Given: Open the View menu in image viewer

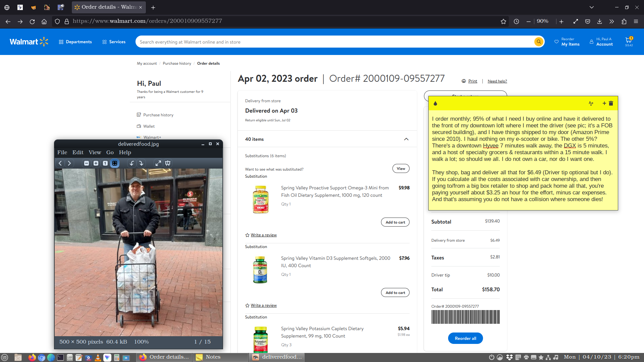Looking at the screenshot, I should pos(95,152).
